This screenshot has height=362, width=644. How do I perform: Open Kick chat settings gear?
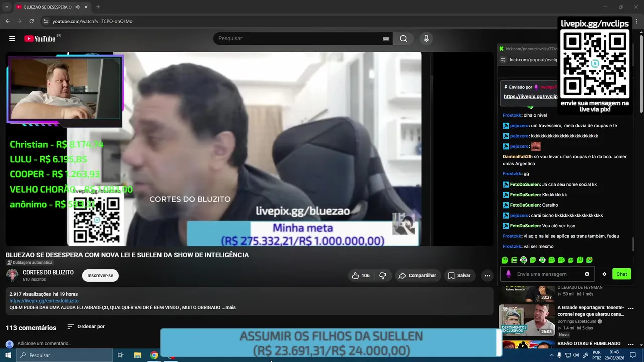coord(604,274)
